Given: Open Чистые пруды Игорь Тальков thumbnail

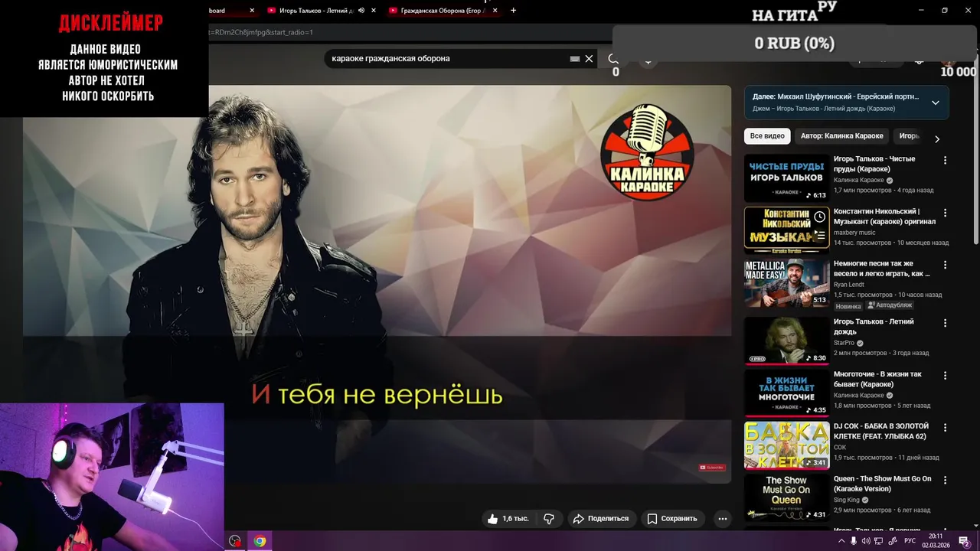Looking at the screenshot, I should (786, 178).
